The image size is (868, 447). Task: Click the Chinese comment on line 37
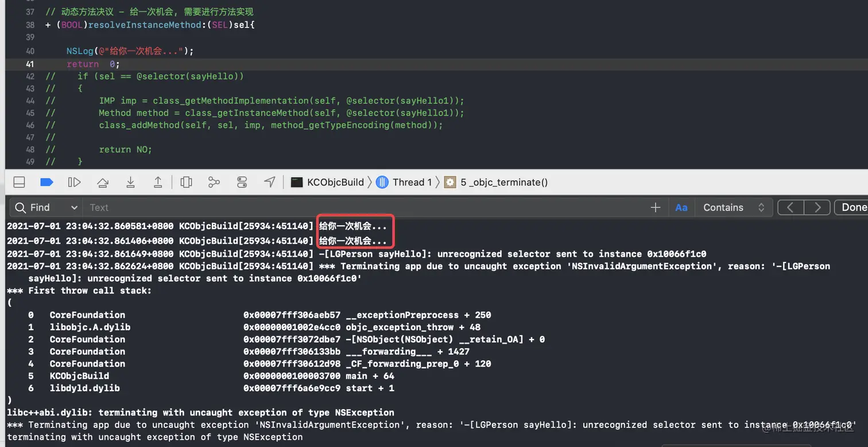pos(149,11)
